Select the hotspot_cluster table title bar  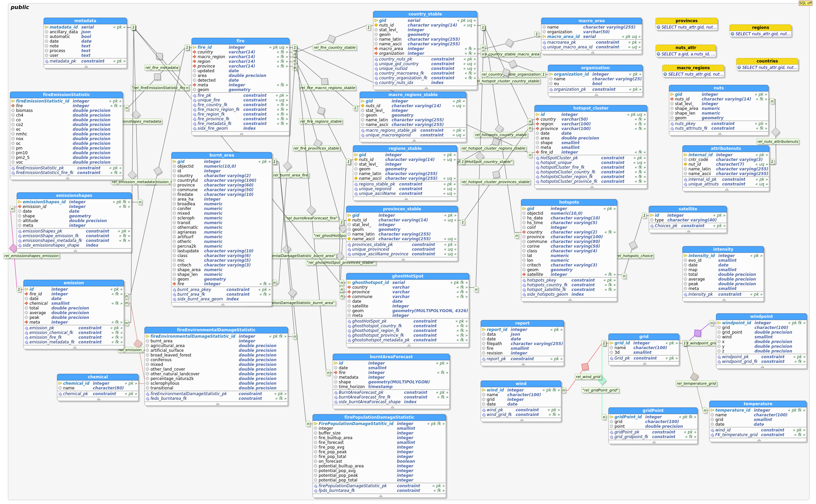(591, 108)
